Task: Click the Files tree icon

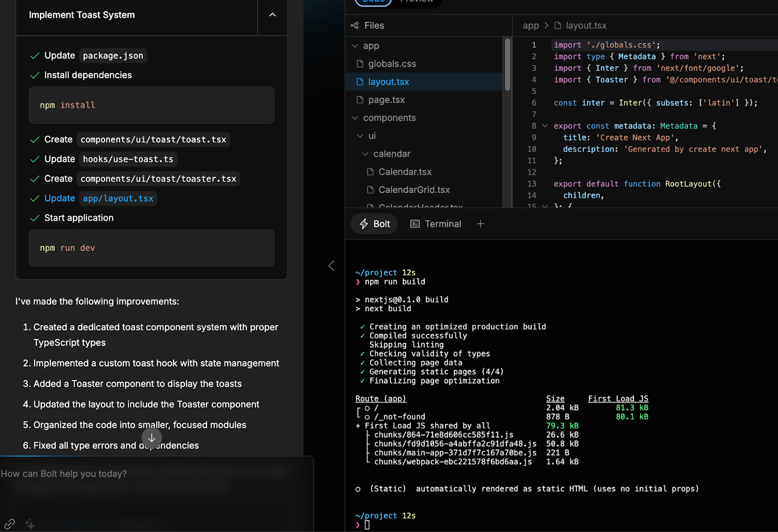Action: click(x=355, y=25)
